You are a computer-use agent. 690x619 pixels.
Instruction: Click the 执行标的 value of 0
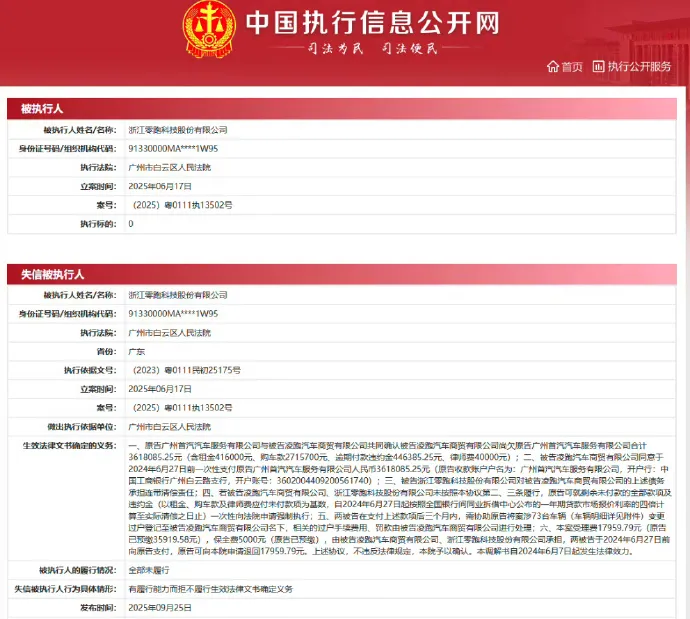(131, 224)
